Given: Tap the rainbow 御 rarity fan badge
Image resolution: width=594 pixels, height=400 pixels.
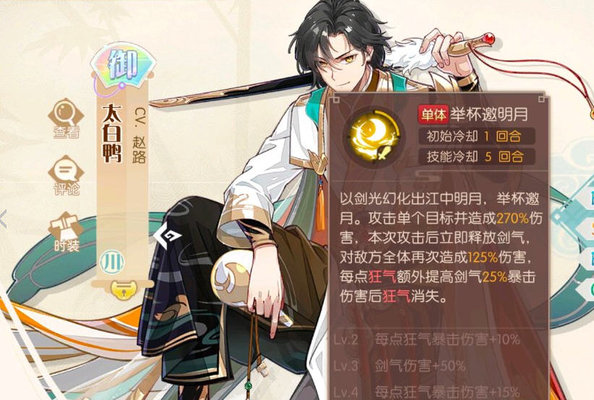Looking at the screenshot, I should pos(123,66).
